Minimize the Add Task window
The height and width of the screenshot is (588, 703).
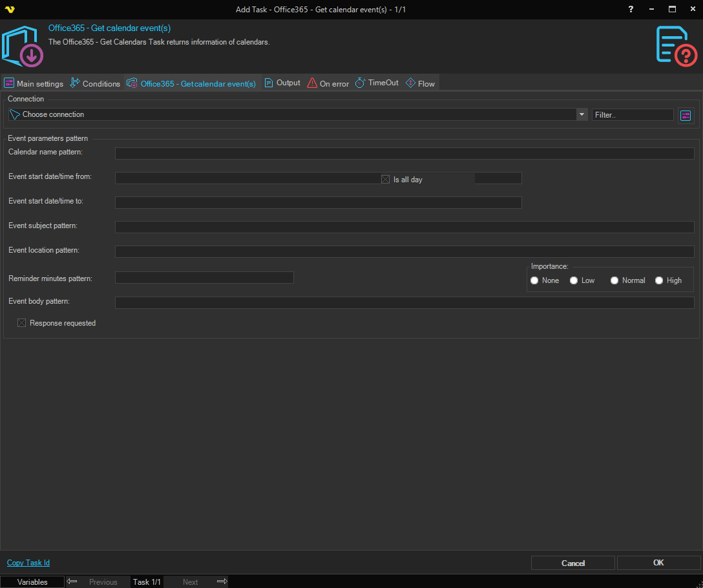click(x=651, y=9)
